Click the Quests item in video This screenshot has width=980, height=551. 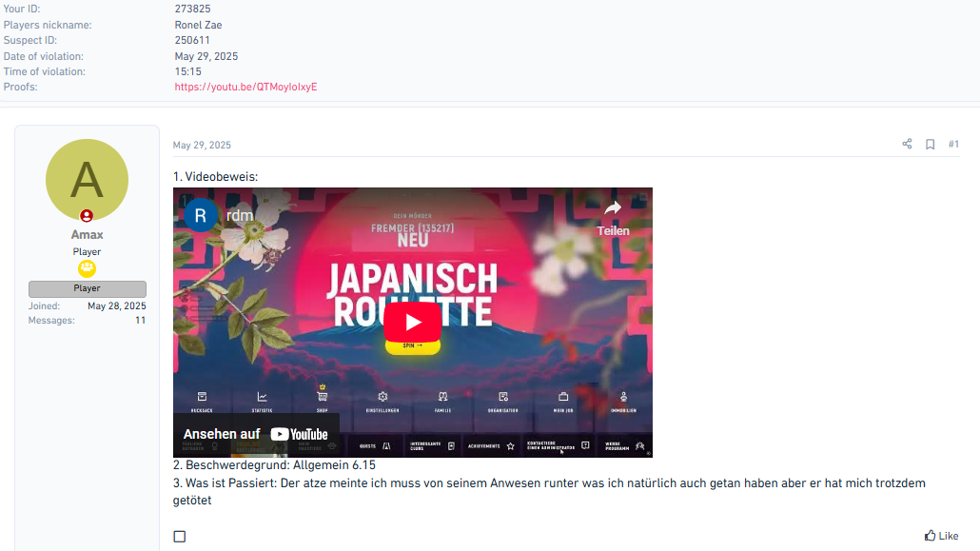pyautogui.click(x=374, y=446)
